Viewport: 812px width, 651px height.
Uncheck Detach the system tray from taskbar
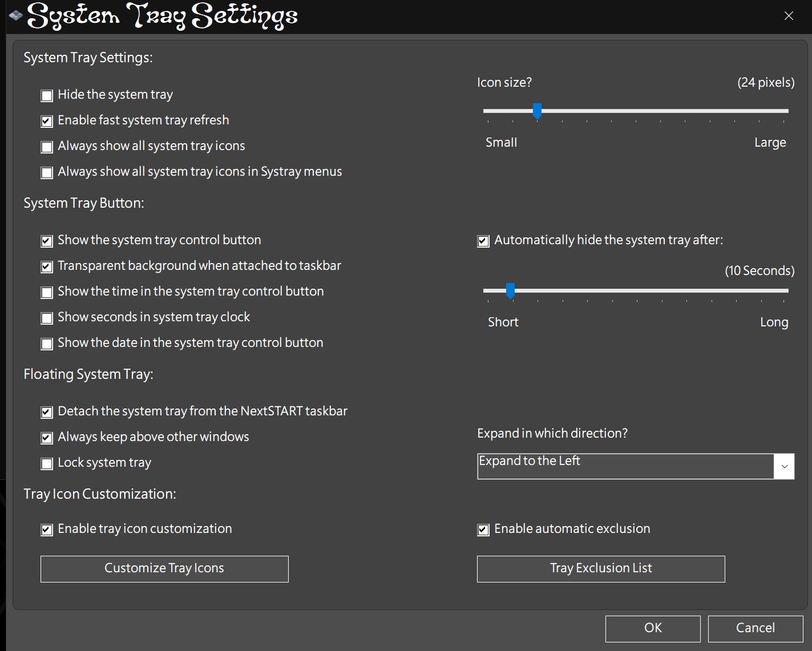47,413
